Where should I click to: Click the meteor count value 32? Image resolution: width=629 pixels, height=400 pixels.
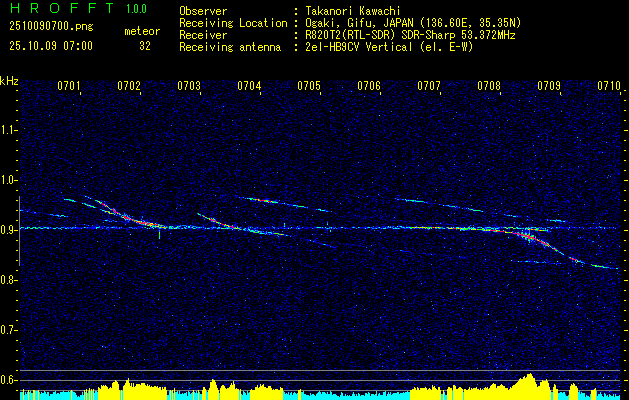[x=145, y=46]
